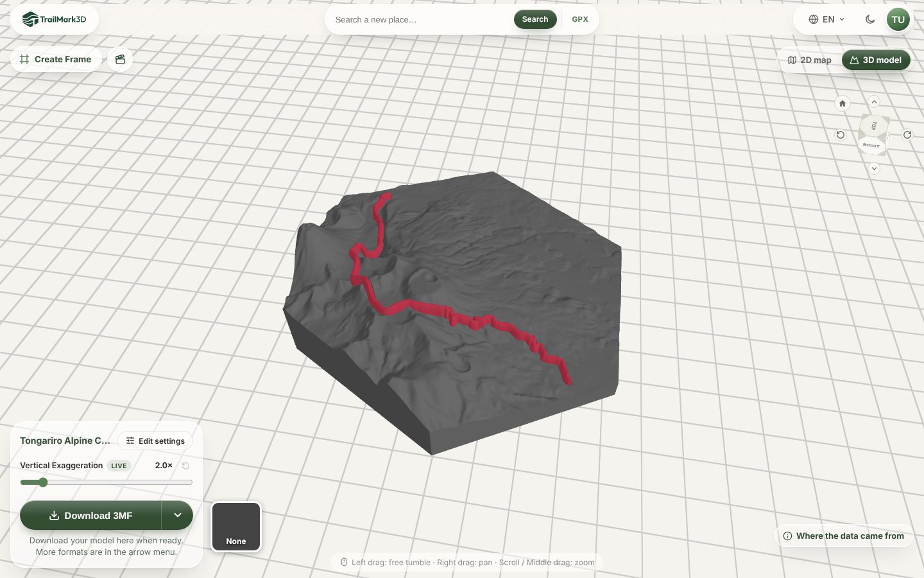The image size is (924, 578).
Task: Rotate view clockwise with right rotate icon
Action: pyautogui.click(x=907, y=135)
